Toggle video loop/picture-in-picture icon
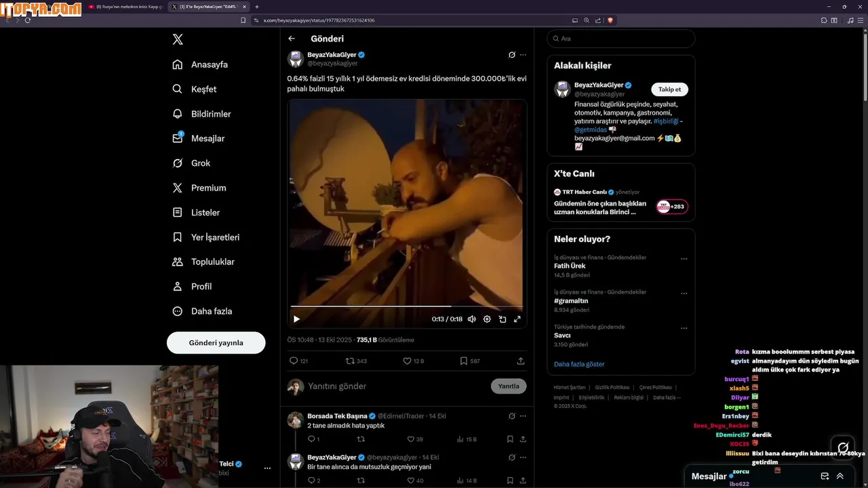 pos(502,319)
